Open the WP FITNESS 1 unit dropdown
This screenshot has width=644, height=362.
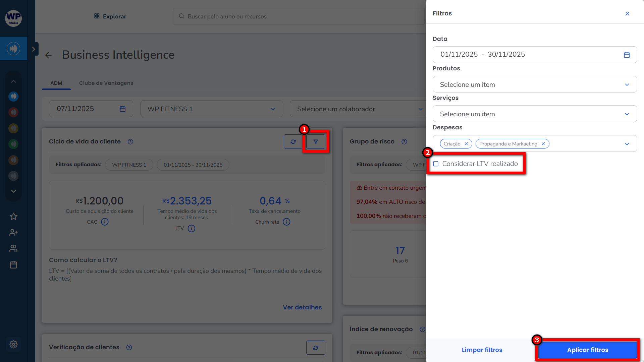point(211,109)
